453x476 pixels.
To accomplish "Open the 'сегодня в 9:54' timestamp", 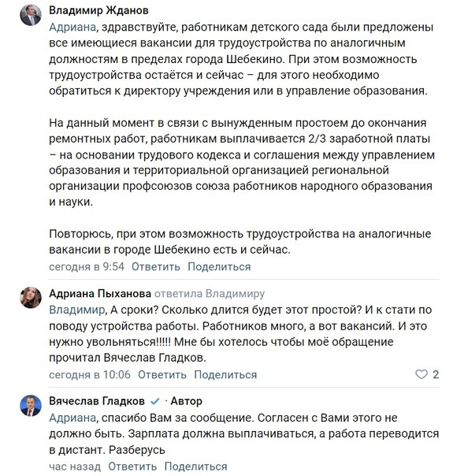I will pos(87,266).
